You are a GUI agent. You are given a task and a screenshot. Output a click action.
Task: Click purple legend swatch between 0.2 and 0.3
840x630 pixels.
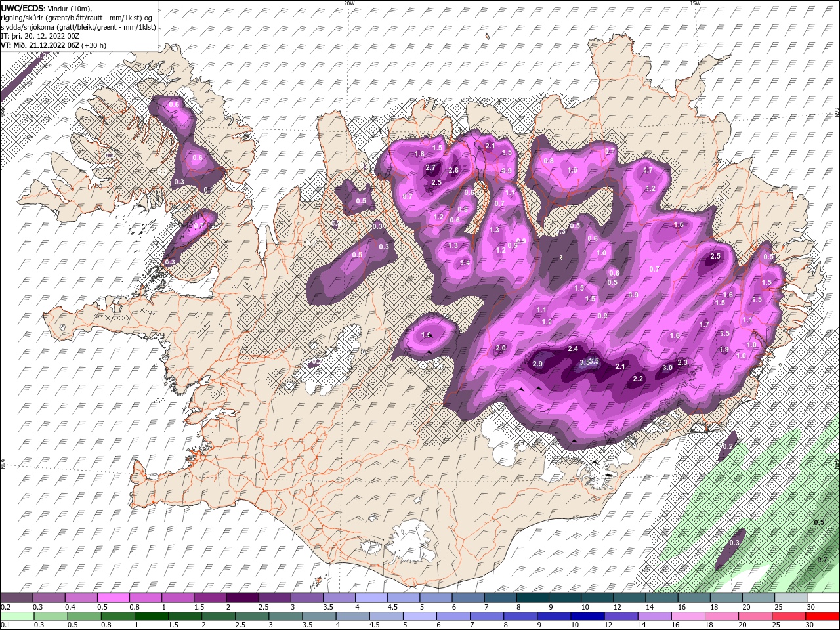[16, 598]
